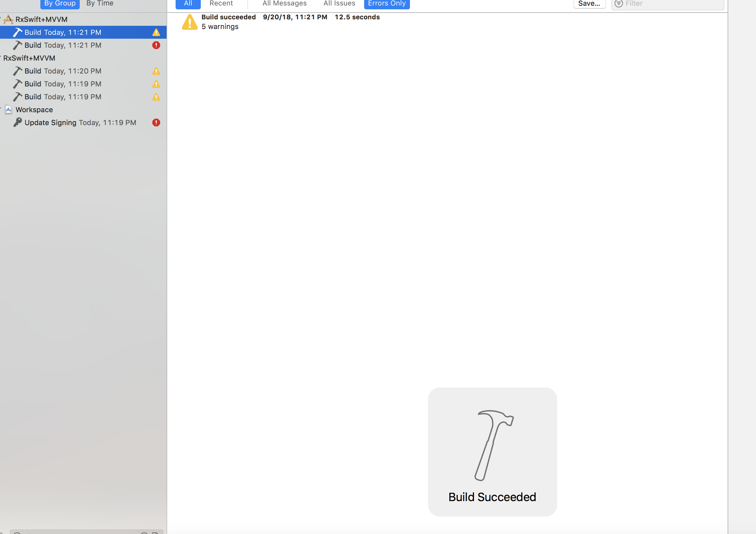Viewport: 756px width, 534px height.
Task: Select the Build Today, 11:20 PM log
Action: click(x=63, y=71)
